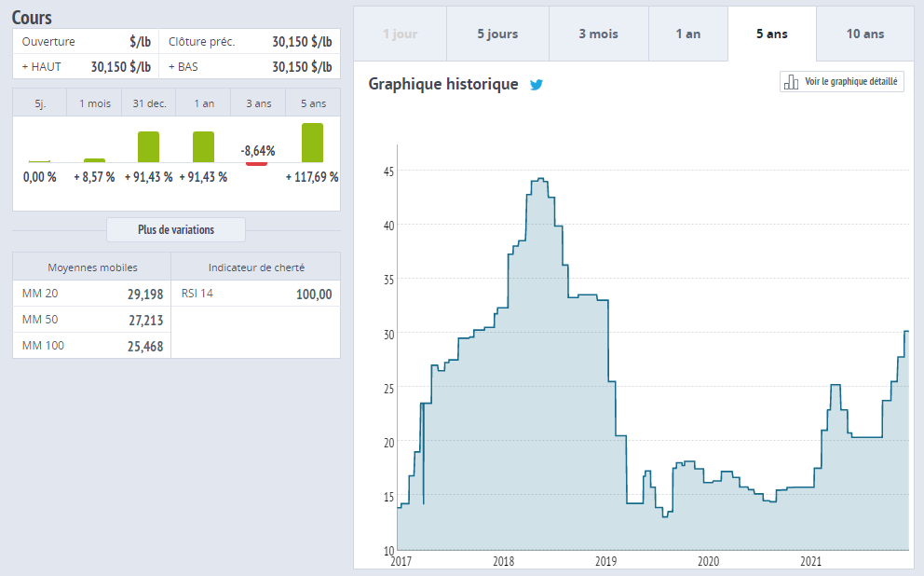Viewport: 924px width, 576px height.
Task: Select the '5 ans' chart tab
Action: point(771,34)
